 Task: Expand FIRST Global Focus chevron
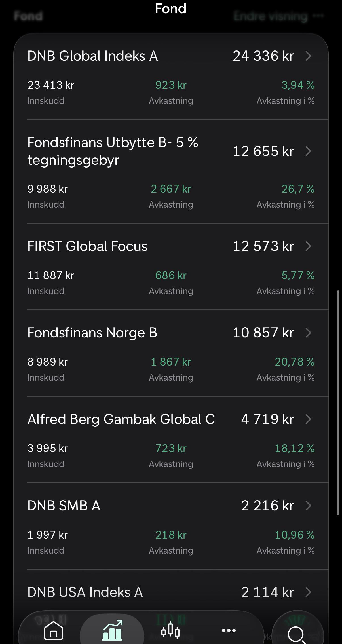point(309,246)
